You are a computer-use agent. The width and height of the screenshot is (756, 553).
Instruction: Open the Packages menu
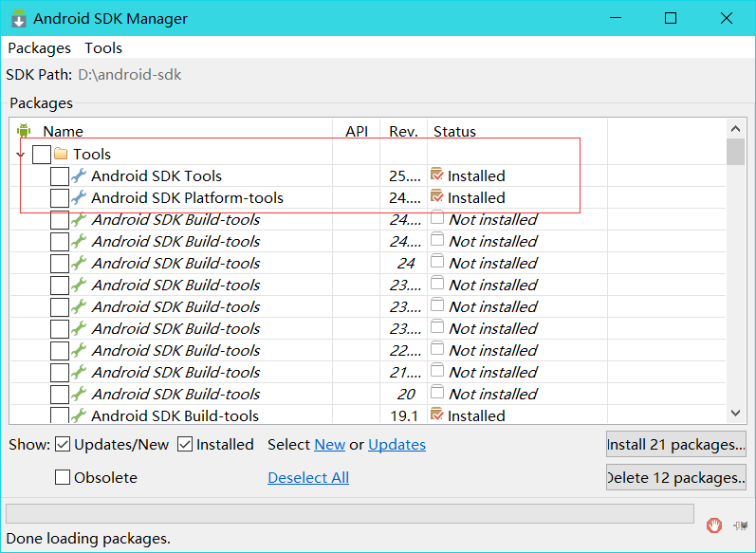(x=39, y=47)
